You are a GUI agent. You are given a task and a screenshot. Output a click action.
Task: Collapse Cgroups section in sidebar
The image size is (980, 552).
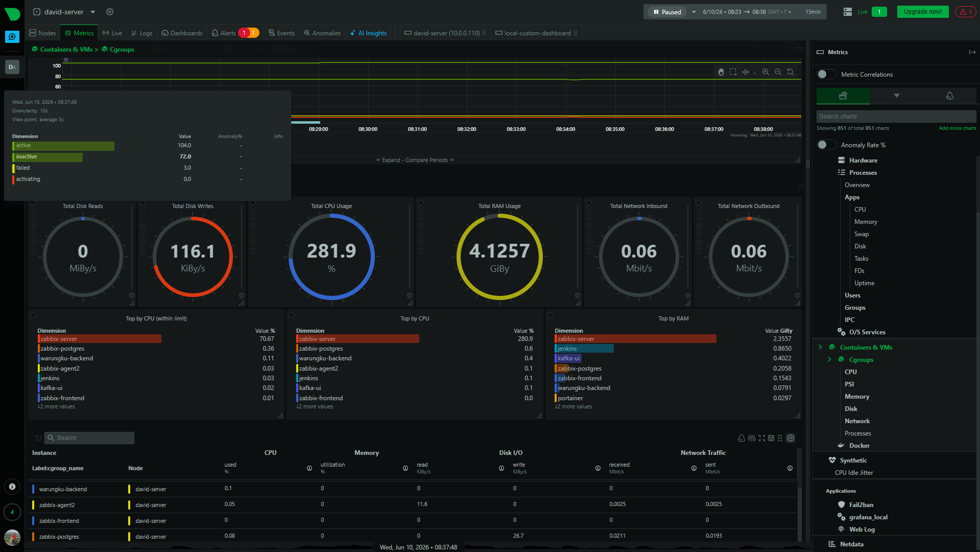(x=829, y=359)
